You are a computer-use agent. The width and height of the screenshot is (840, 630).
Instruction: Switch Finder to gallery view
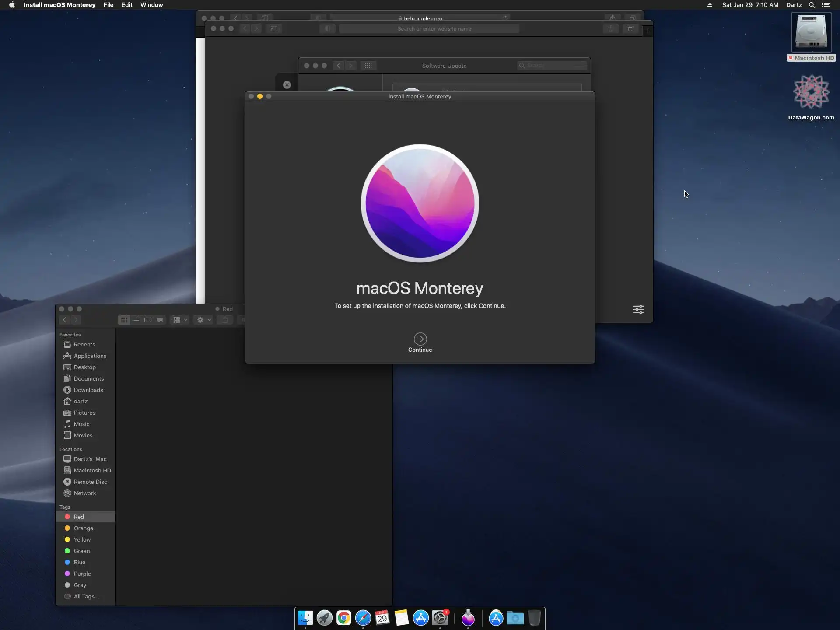tap(160, 320)
